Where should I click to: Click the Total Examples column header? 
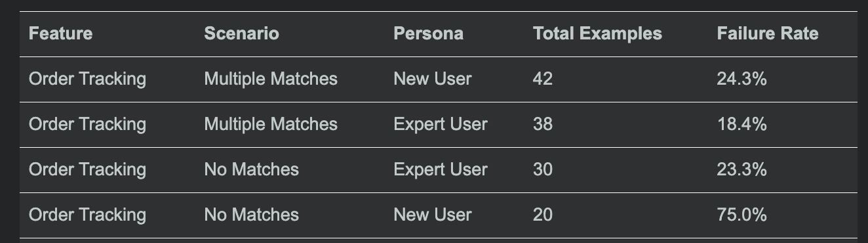[597, 33]
